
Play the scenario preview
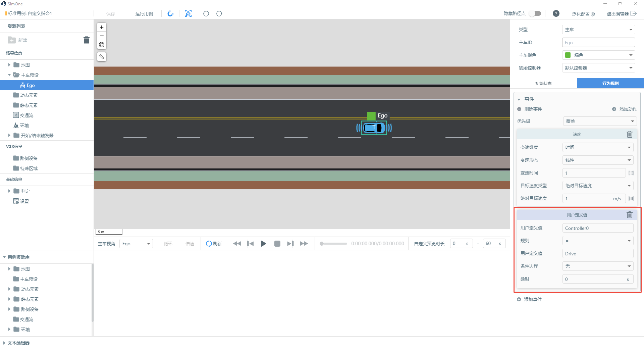[264, 244]
